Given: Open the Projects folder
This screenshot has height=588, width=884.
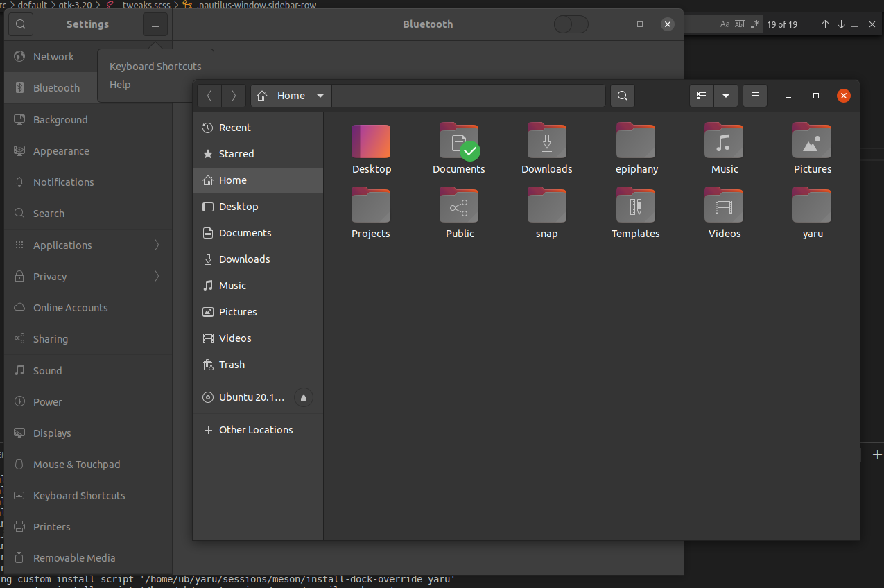Looking at the screenshot, I should [x=371, y=205].
